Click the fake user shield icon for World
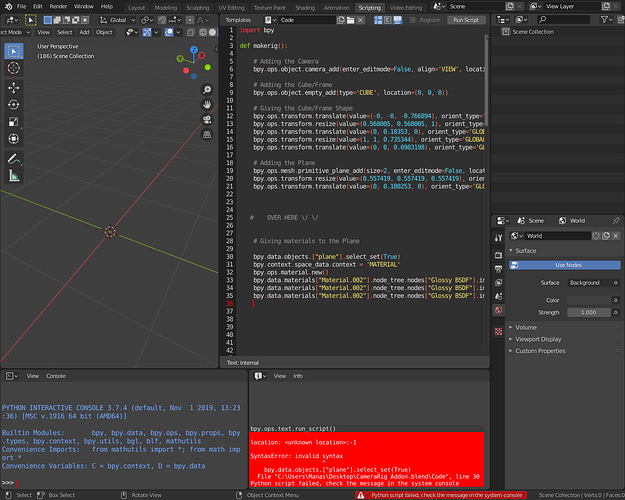The width and height of the screenshot is (625, 500). (x=596, y=236)
